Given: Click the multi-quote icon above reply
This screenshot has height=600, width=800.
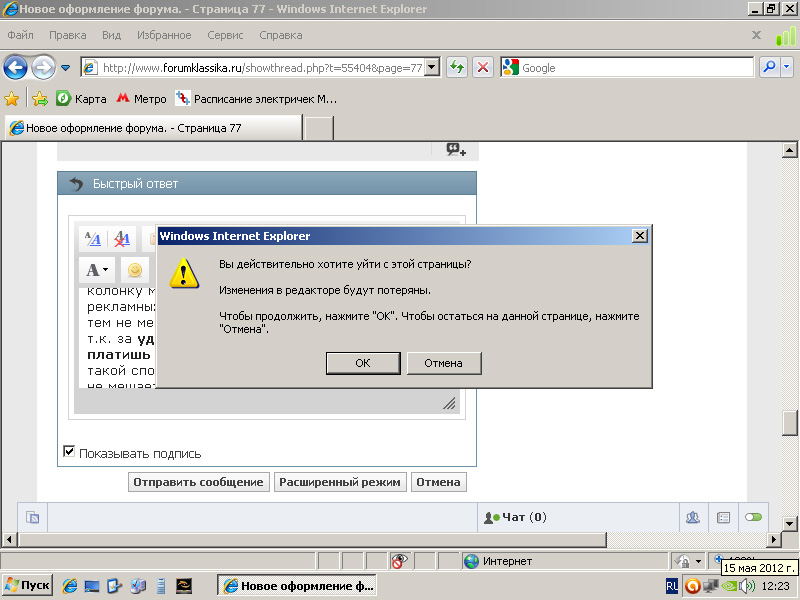Looking at the screenshot, I should click(455, 149).
